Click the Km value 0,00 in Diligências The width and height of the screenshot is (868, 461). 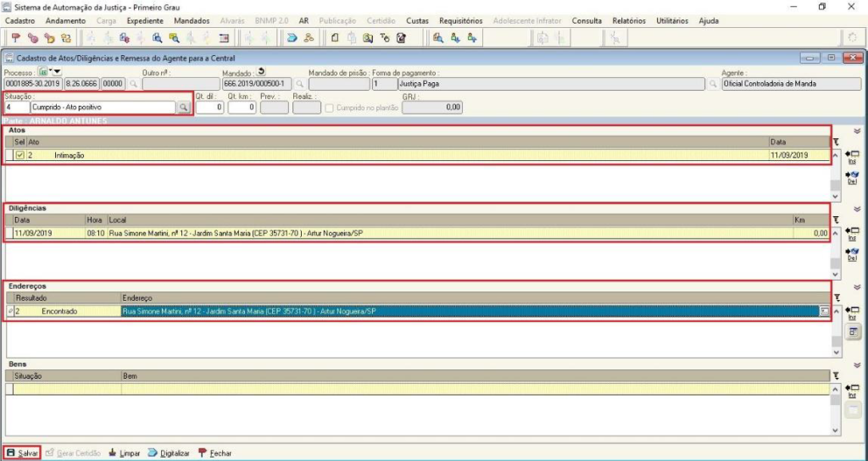click(x=811, y=234)
